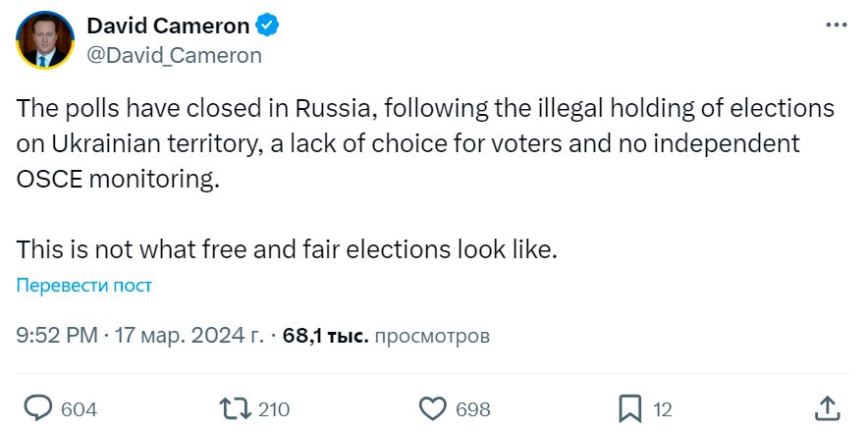Show the 68,1 тыс. просмотров view stats
The height and width of the screenshot is (431, 868).
coord(386,336)
